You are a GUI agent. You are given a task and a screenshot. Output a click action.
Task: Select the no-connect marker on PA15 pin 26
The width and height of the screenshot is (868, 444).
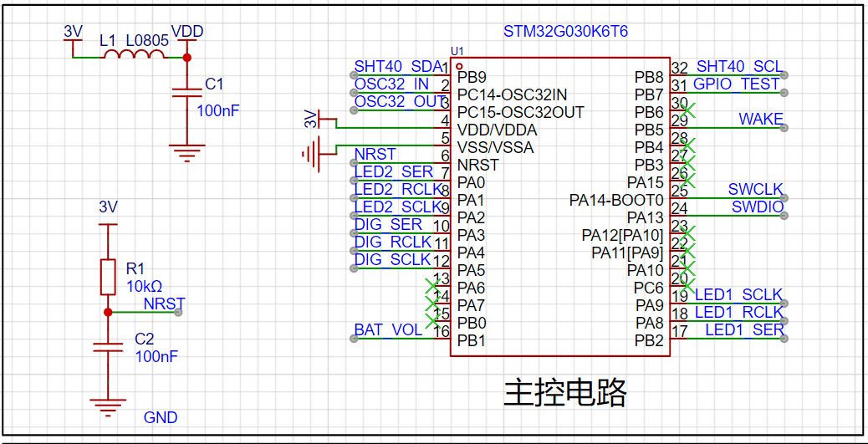point(687,180)
